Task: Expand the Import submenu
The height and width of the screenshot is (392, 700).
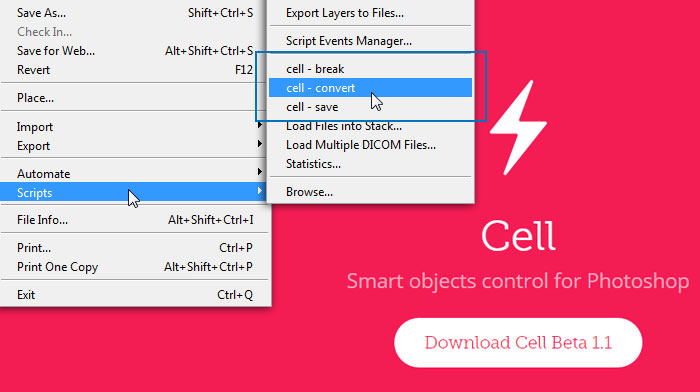Action: (134, 127)
